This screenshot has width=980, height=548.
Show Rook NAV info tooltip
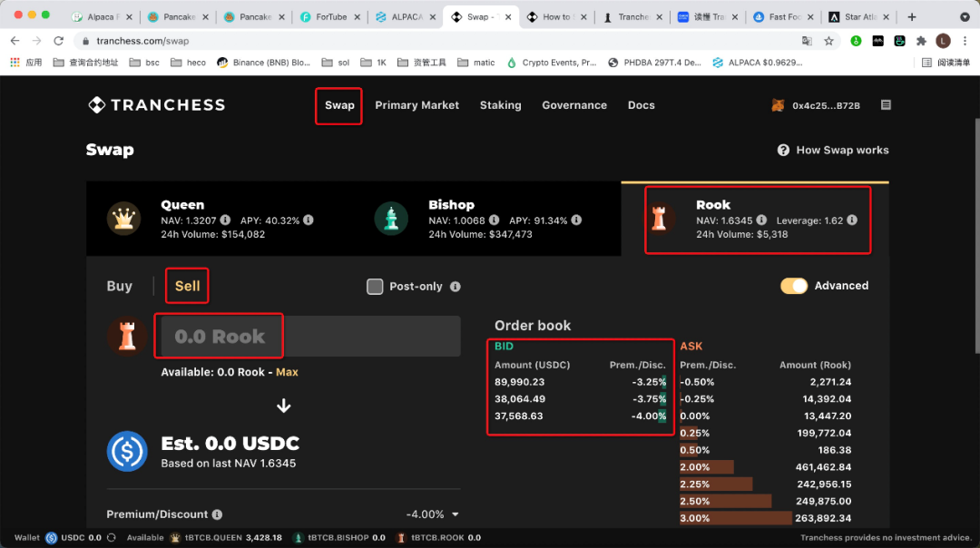click(761, 220)
